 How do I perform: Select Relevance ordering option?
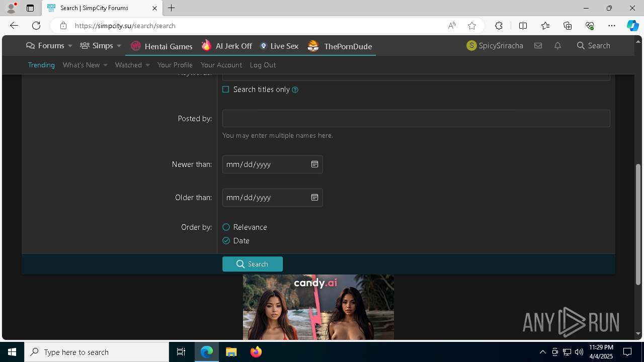[226, 227]
